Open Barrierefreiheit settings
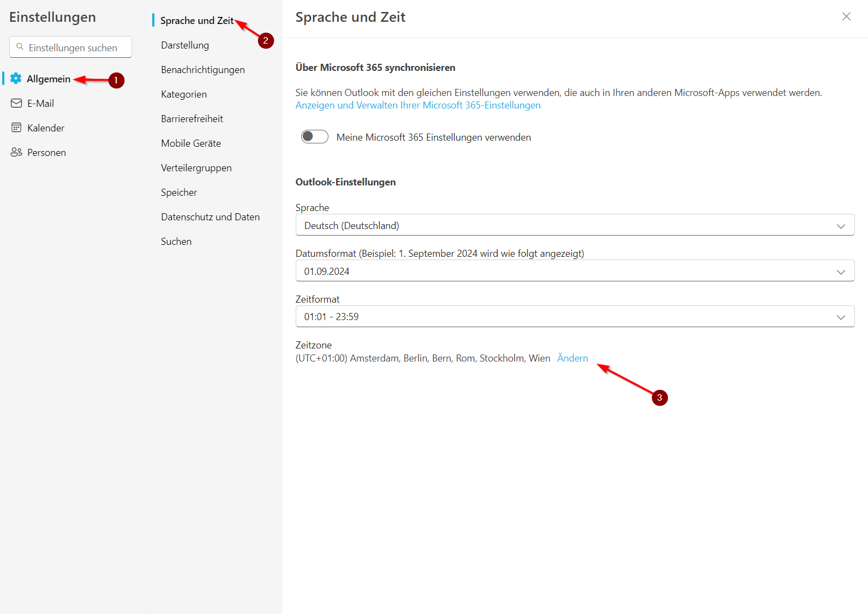 tap(192, 119)
